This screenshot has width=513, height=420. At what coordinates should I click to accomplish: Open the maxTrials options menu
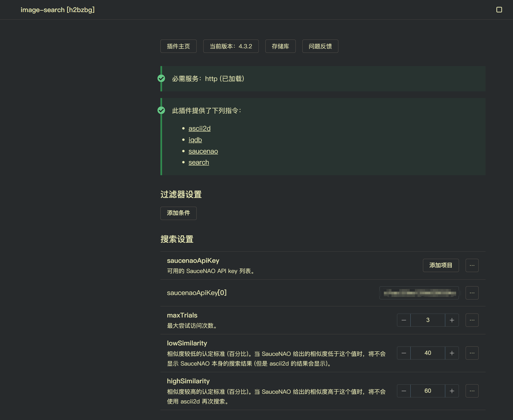[x=472, y=320]
